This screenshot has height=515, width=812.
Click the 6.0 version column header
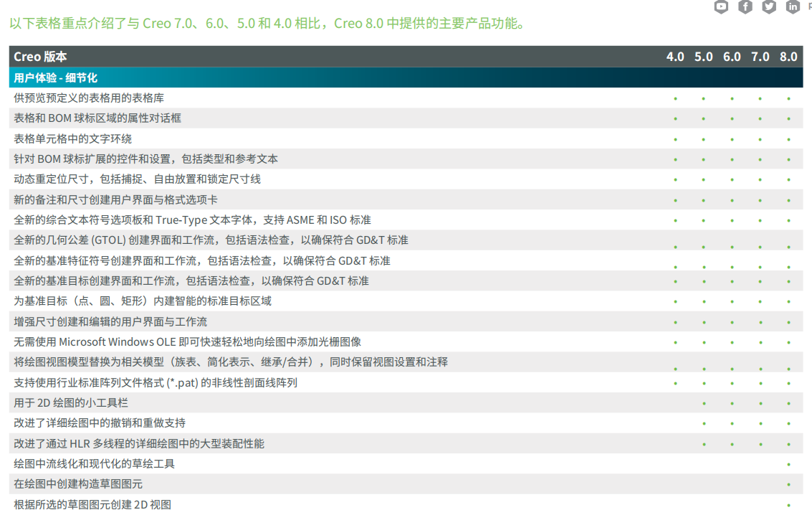[x=732, y=57]
